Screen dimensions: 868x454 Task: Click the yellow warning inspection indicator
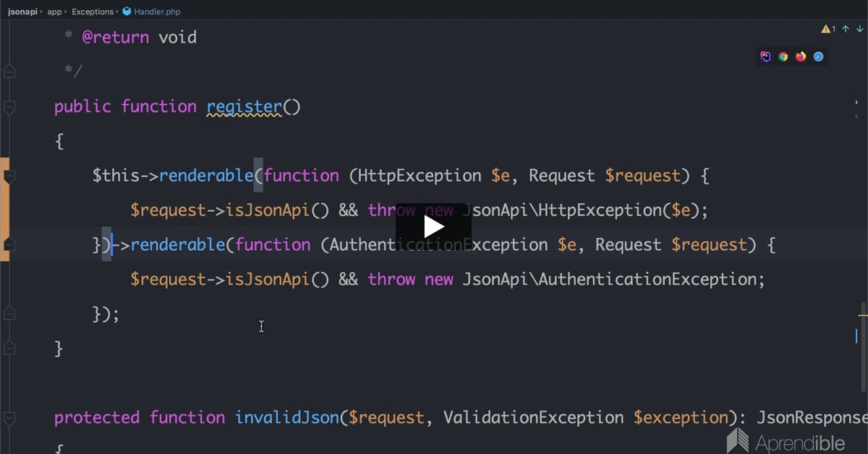(828, 29)
